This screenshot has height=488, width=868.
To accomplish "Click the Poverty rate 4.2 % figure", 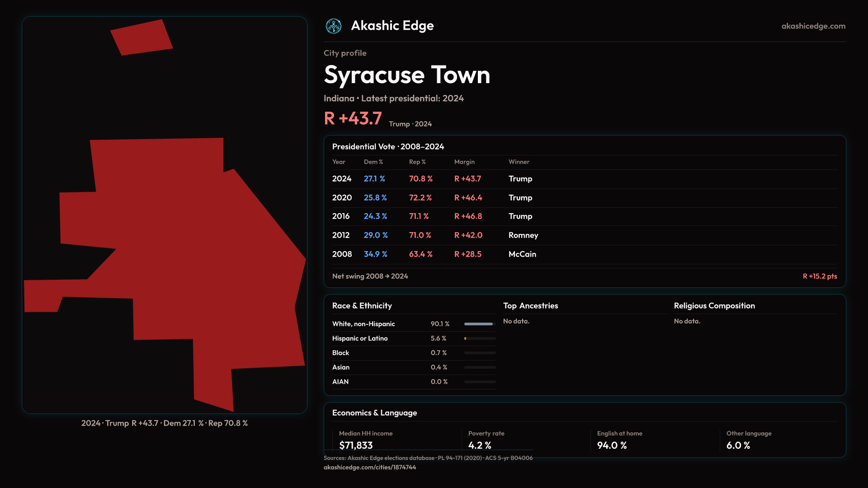I will click(x=479, y=445).
